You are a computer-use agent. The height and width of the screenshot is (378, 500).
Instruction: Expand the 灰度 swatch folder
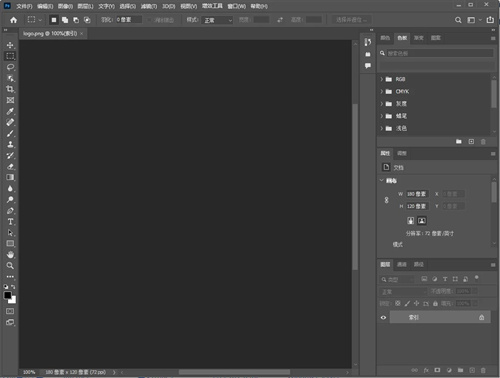(382, 104)
